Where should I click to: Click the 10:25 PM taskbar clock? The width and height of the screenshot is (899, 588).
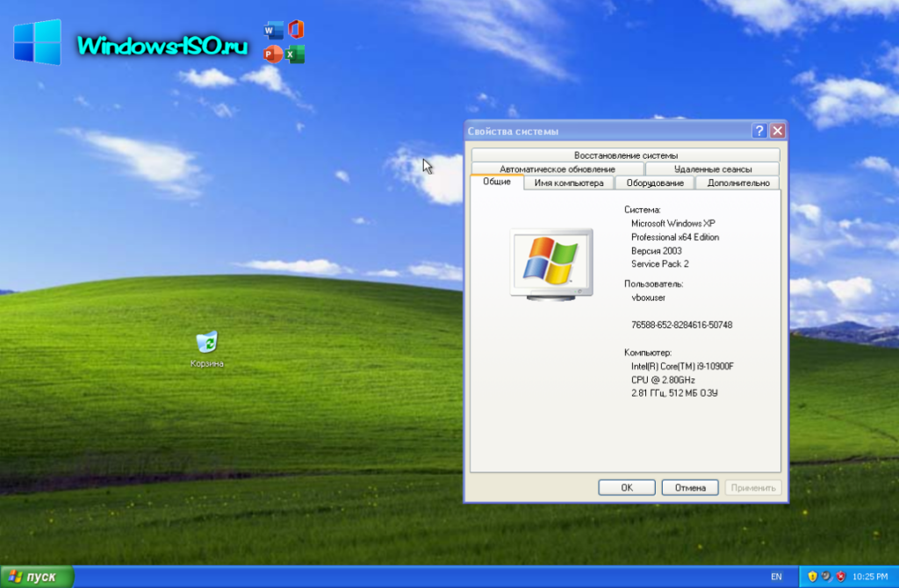(870, 577)
